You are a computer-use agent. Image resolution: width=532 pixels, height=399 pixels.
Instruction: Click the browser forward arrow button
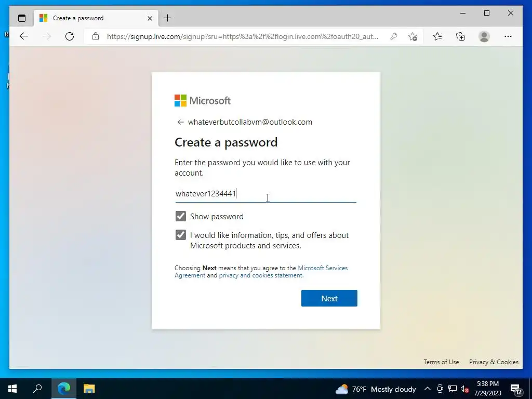47,36
